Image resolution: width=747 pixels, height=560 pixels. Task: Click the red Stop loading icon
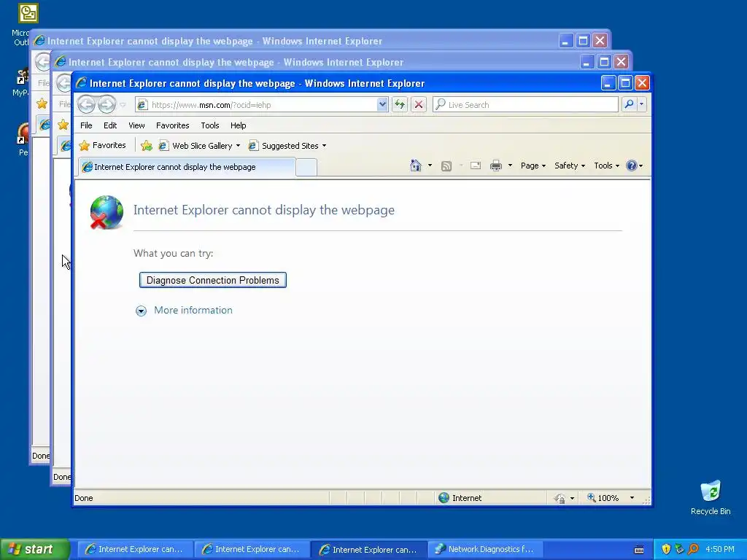point(419,105)
